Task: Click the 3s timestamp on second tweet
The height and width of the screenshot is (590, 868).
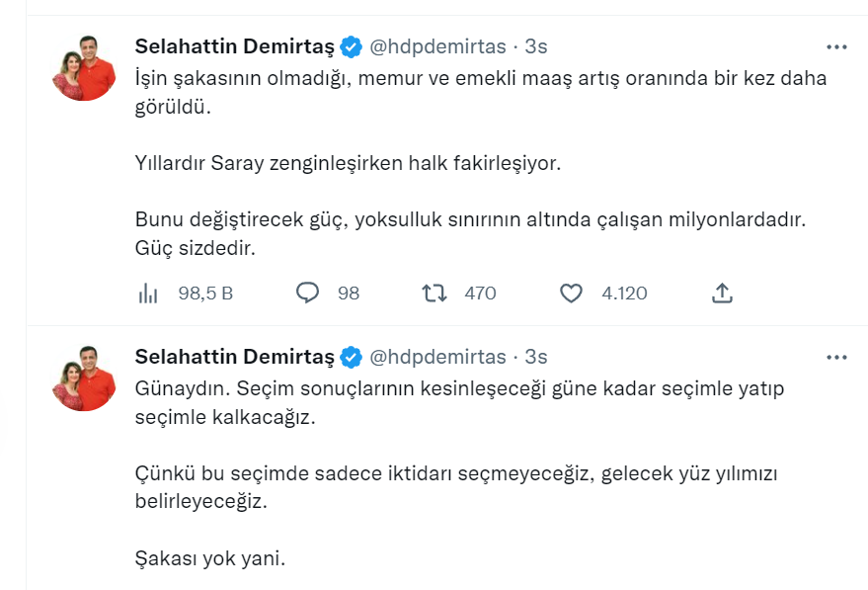Action: (536, 357)
